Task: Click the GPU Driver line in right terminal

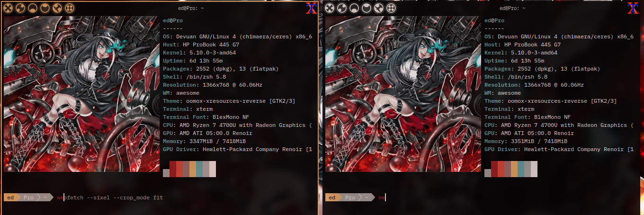Action: point(559,149)
